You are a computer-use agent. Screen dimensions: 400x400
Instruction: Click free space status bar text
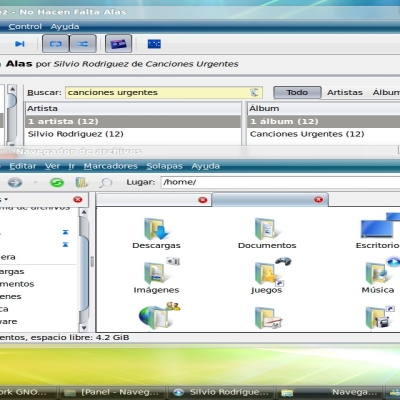click(65, 337)
